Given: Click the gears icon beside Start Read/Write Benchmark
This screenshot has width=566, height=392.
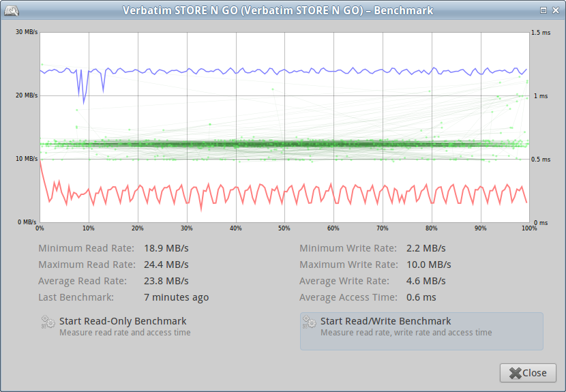Looking at the screenshot, I should pyautogui.click(x=310, y=322).
